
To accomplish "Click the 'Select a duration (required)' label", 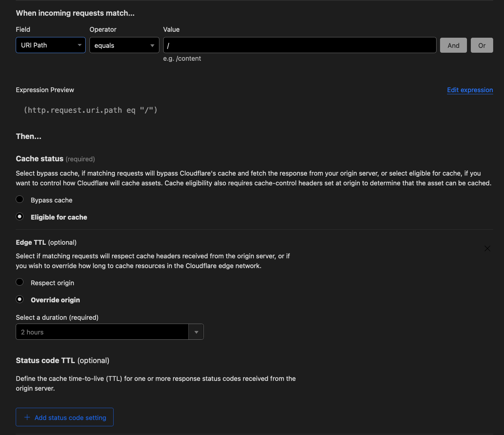I will point(57,317).
